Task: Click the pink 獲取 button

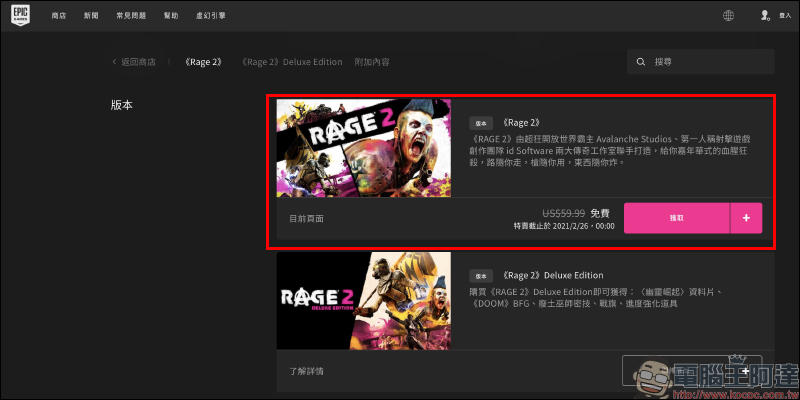Action: 677,218
